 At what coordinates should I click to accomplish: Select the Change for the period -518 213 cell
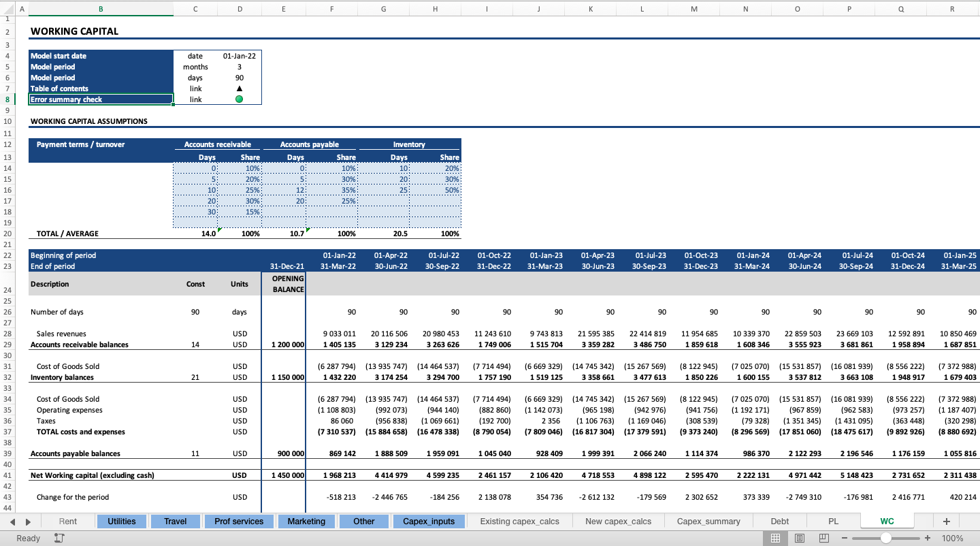tap(331, 497)
